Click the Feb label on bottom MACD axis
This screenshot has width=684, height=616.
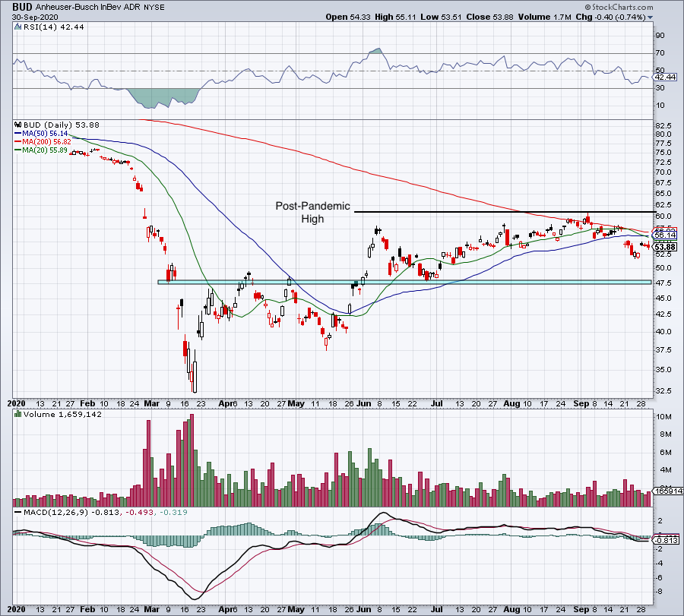pyautogui.click(x=88, y=609)
